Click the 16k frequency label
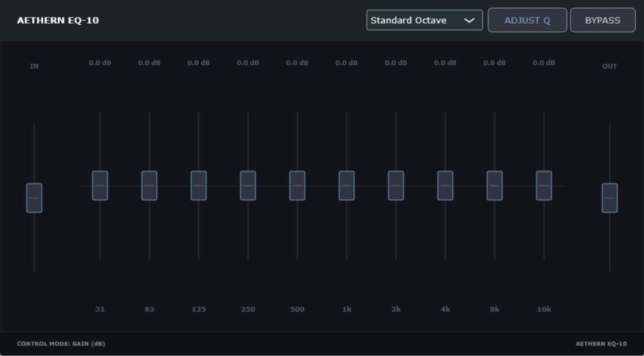Image resolution: width=644 pixels, height=356 pixels. click(x=544, y=309)
